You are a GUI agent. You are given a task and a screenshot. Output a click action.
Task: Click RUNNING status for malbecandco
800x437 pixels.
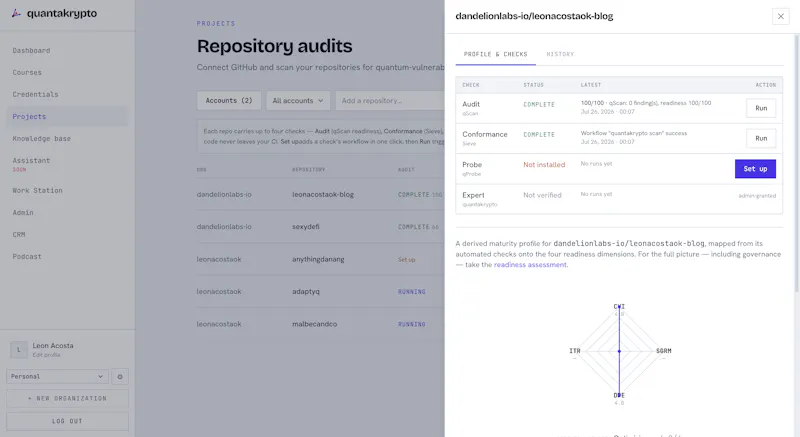pyautogui.click(x=412, y=324)
